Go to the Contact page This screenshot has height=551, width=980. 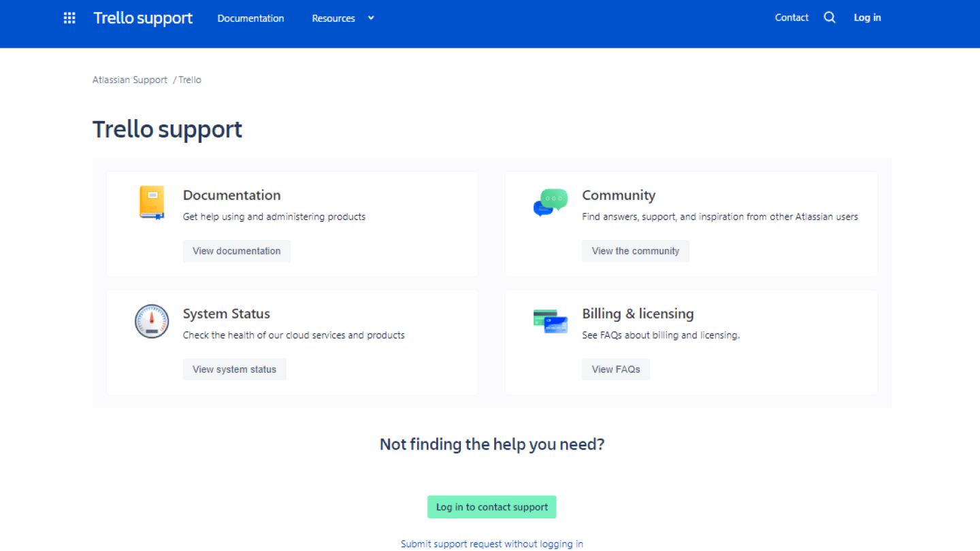coord(791,18)
